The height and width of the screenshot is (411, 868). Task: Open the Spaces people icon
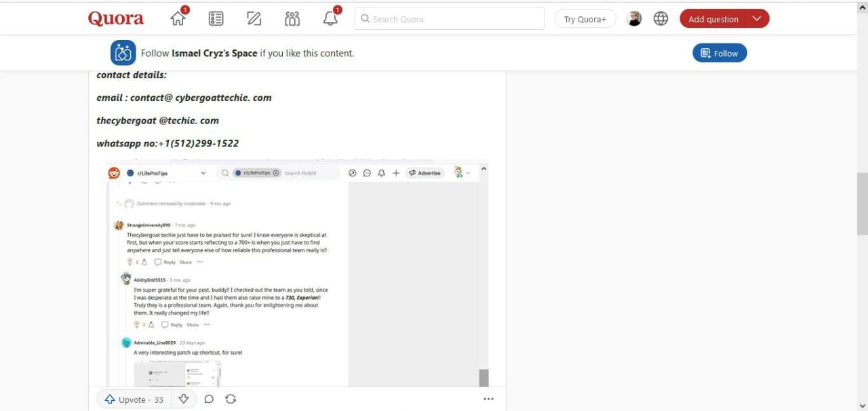pyautogui.click(x=292, y=19)
